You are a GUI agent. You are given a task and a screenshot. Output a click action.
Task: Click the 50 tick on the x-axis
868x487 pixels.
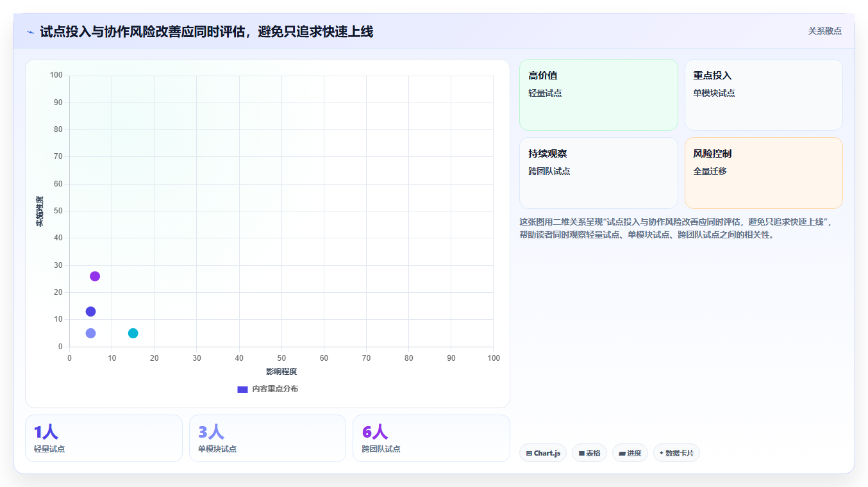click(x=281, y=358)
